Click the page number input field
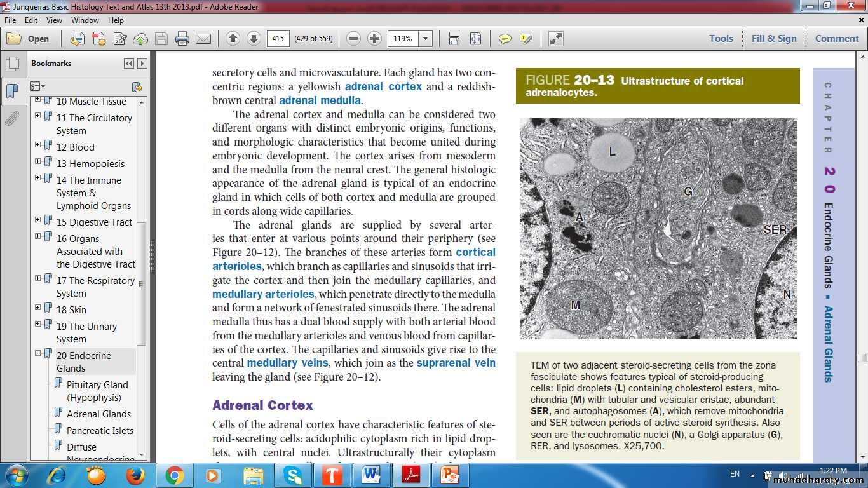Screen dimensions: 868x488 (x=278, y=39)
